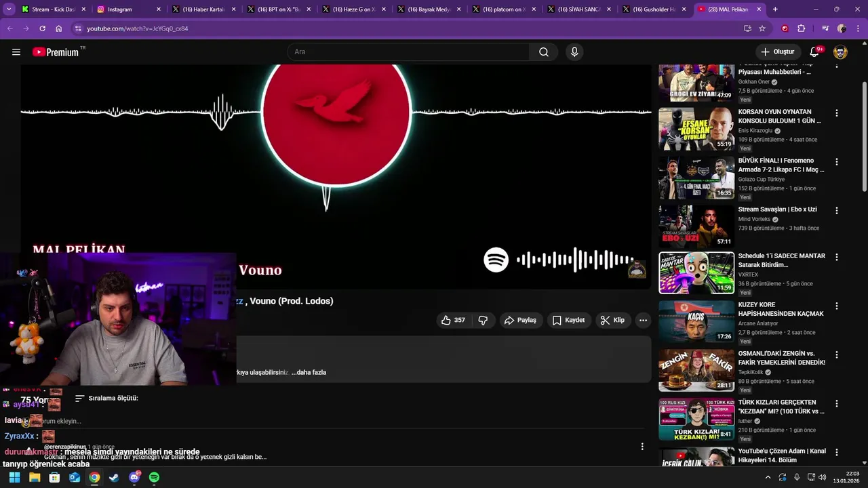Open options for KORSAN OYUN OYNATAN video
The image size is (868, 488).
(x=836, y=113)
